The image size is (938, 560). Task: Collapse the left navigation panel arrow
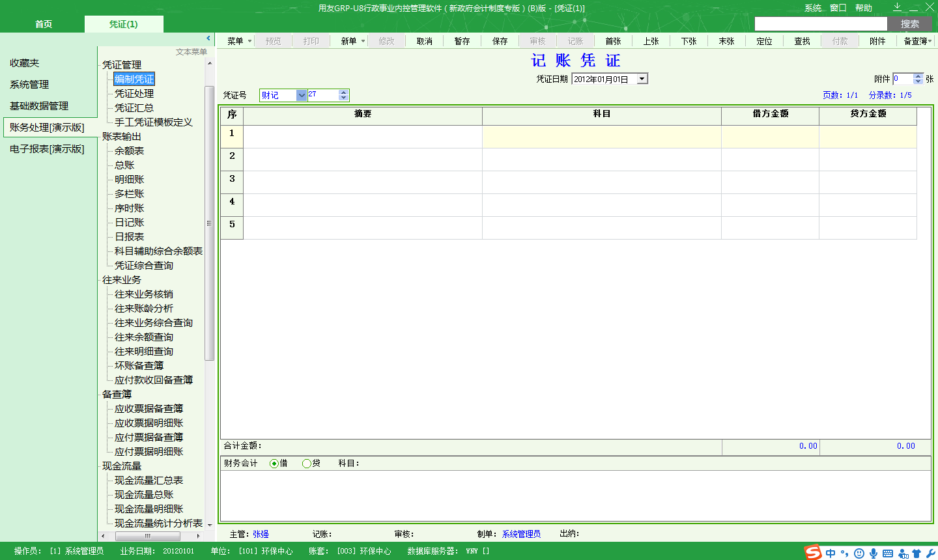tap(208, 38)
